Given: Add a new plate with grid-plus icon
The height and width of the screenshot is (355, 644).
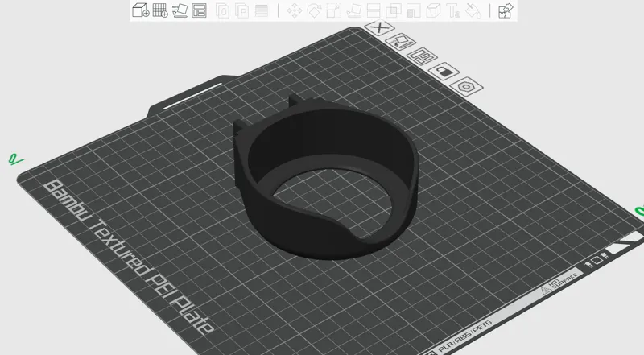Looking at the screenshot, I should (160, 10).
